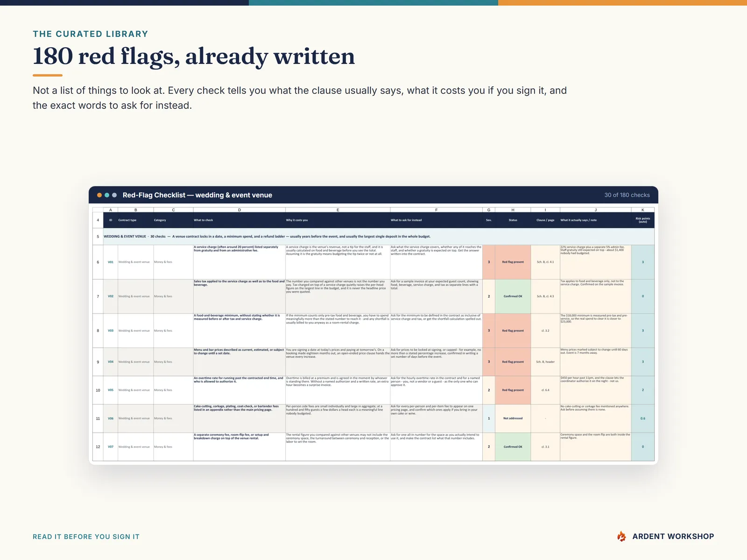The image size is (747, 560).
Task: Open the 'Confirmed OK' status in row V02
Action: [x=513, y=296]
